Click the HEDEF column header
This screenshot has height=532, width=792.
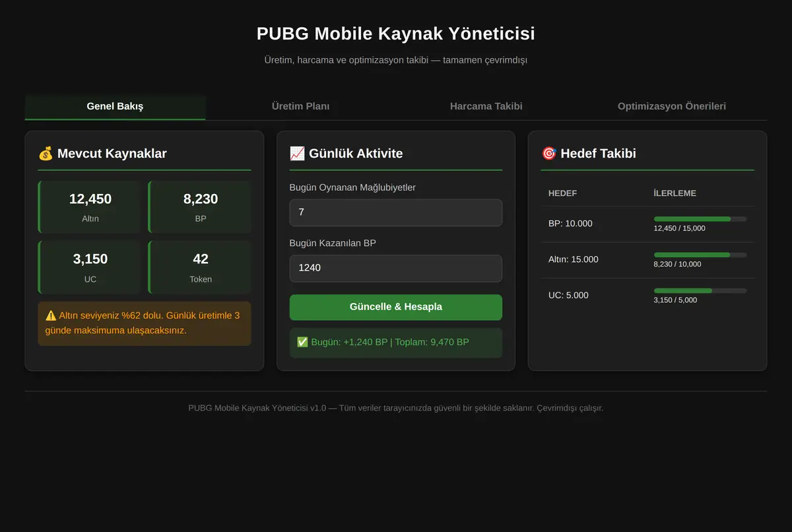point(563,193)
